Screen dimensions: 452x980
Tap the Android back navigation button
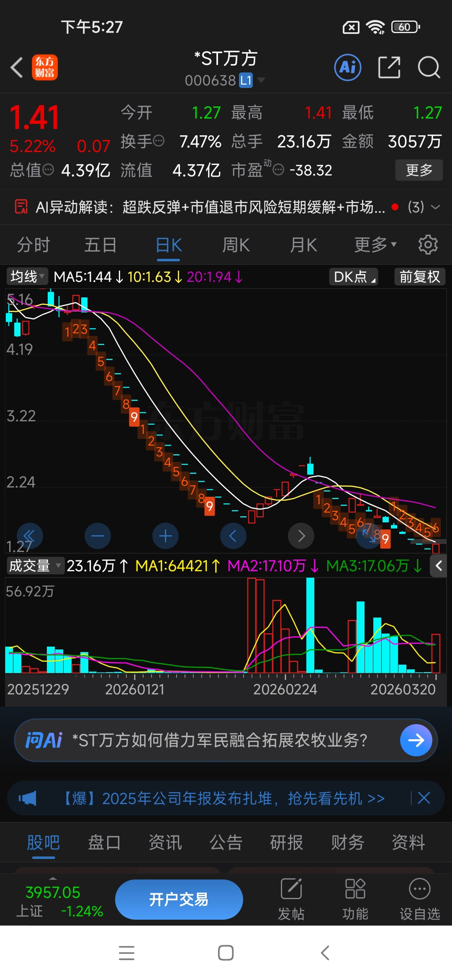tap(325, 953)
